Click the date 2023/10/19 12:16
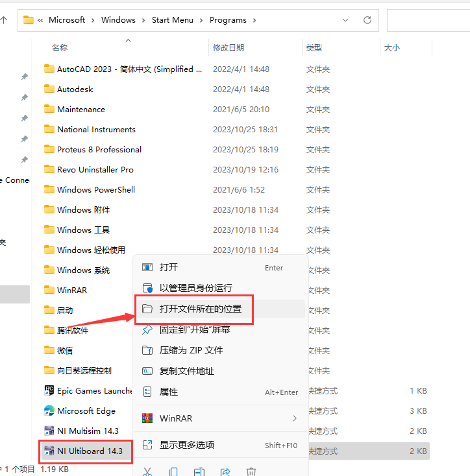This screenshot has height=476, width=470. pos(245,170)
